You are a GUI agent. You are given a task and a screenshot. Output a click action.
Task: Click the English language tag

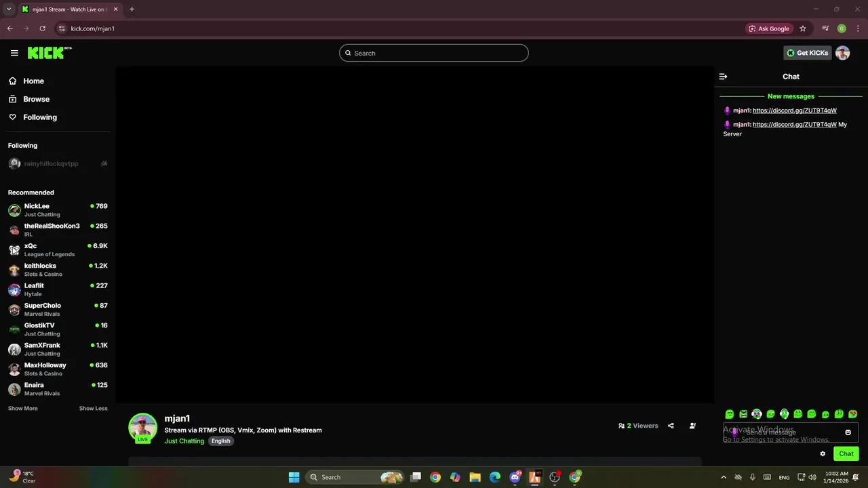pyautogui.click(x=220, y=441)
